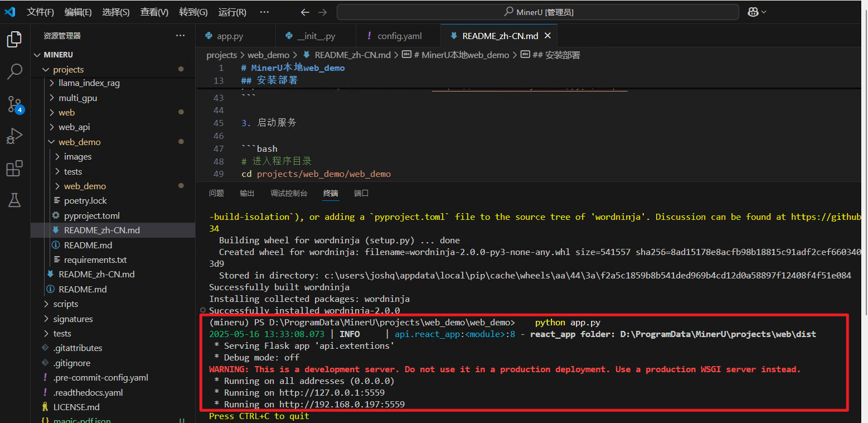Open Explorer panel more actions (…)
The width and height of the screenshot is (868, 423).
(180, 35)
